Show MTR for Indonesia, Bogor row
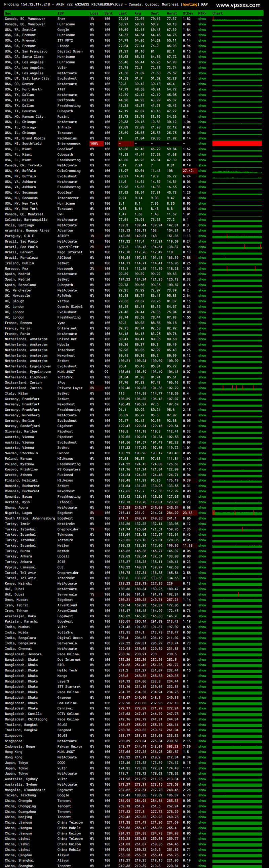 202,746
